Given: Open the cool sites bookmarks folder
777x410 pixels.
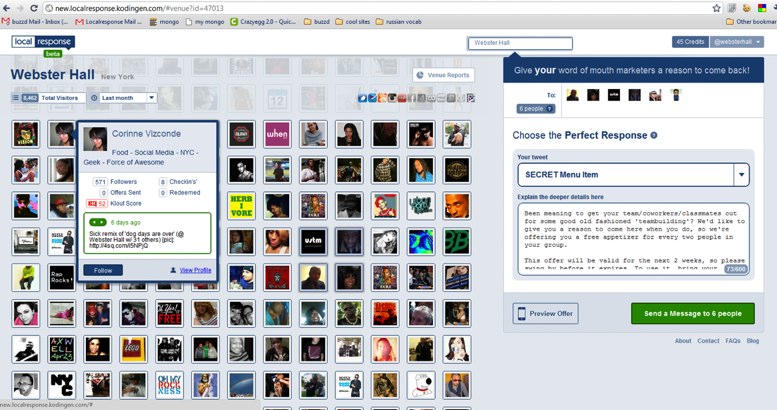Looking at the screenshot, I should coord(353,22).
